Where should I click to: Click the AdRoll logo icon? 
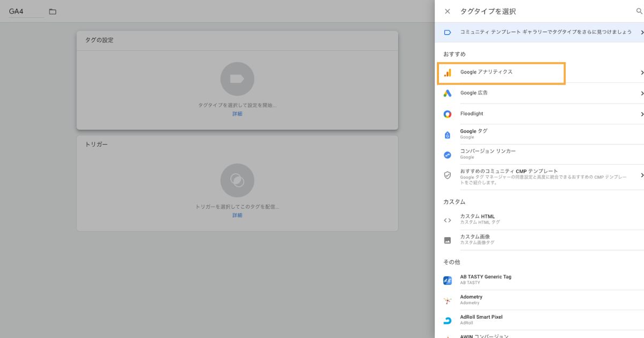(448, 321)
